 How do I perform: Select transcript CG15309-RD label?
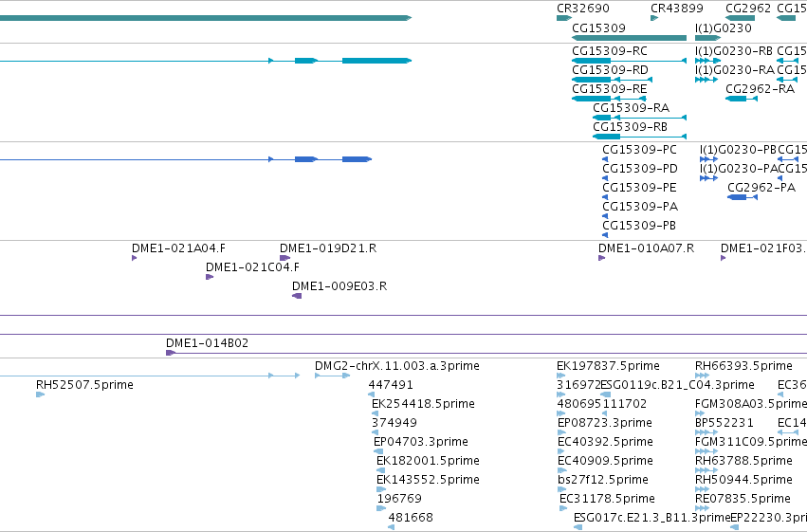[610, 70]
